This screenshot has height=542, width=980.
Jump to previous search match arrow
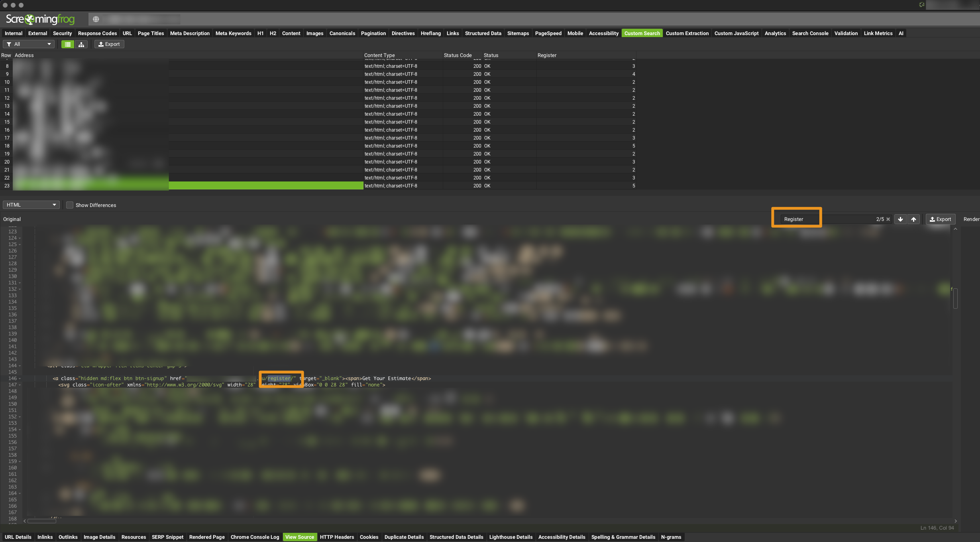click(x=913, y=219)
